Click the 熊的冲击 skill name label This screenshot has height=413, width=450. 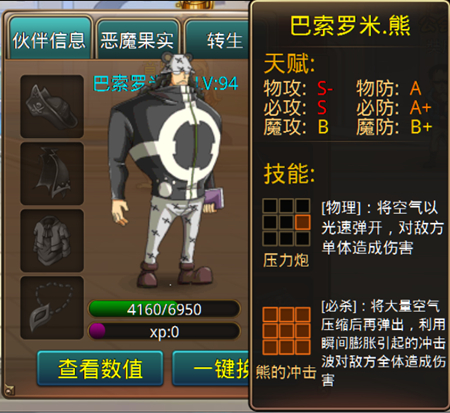[x=286, y=372]
